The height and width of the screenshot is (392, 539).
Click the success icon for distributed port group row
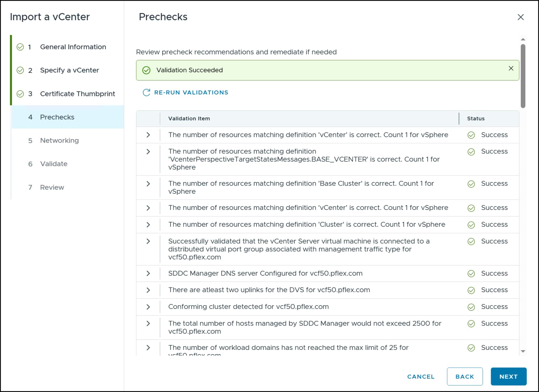(471, 242)
